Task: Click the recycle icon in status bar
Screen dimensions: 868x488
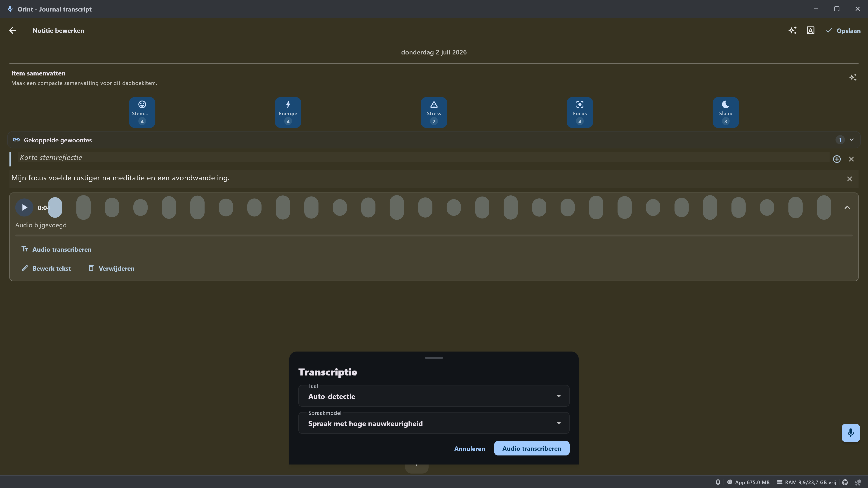Action: click(845, 482)
